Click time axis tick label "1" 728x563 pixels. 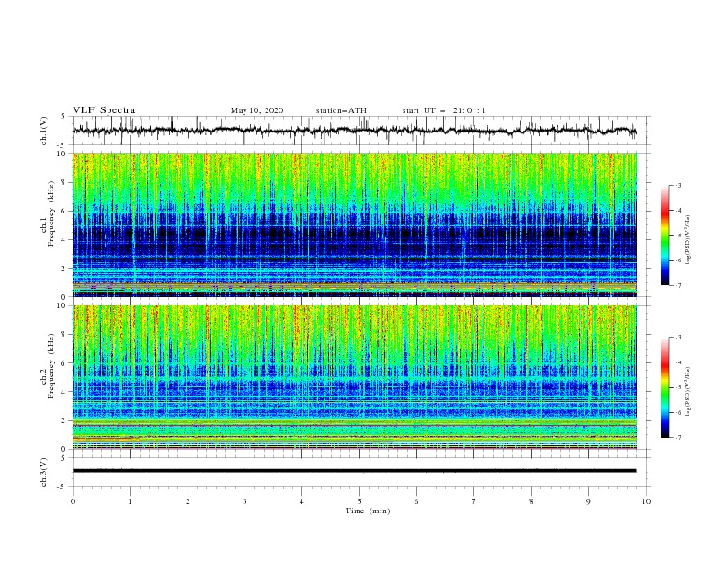130,501
